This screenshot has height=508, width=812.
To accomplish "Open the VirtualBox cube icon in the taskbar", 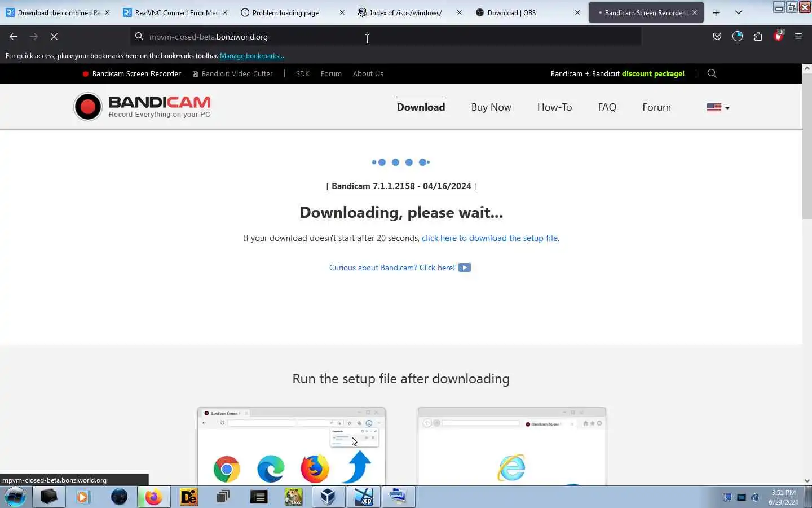I will pyautogui.click(x=328, y=497).
